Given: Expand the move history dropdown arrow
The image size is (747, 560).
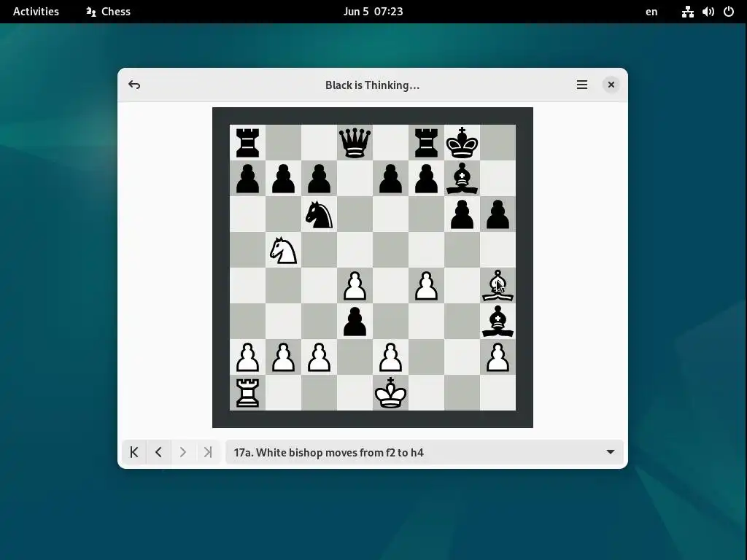Looking at the screenshot, I should tap(611, 452).
